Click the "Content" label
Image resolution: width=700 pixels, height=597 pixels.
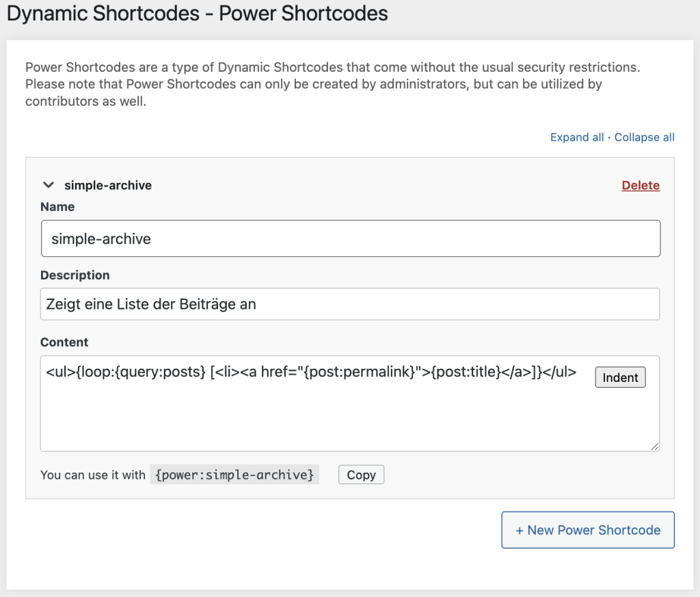tap(63, 342)
